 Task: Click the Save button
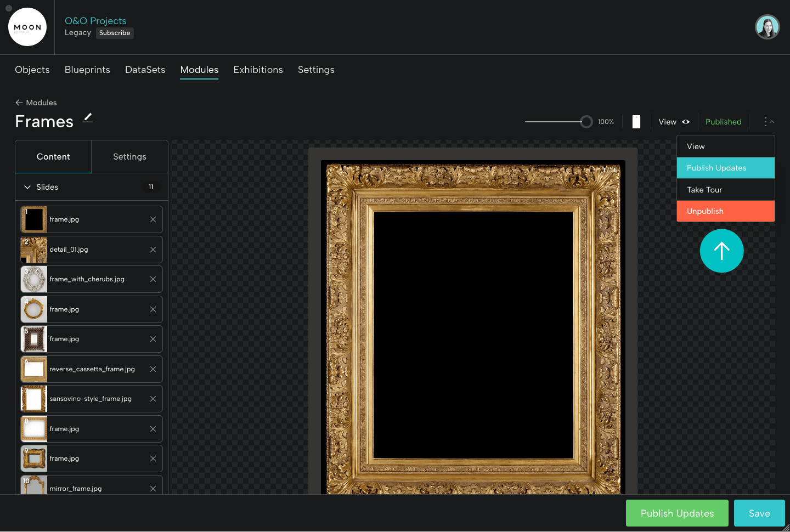759,513
